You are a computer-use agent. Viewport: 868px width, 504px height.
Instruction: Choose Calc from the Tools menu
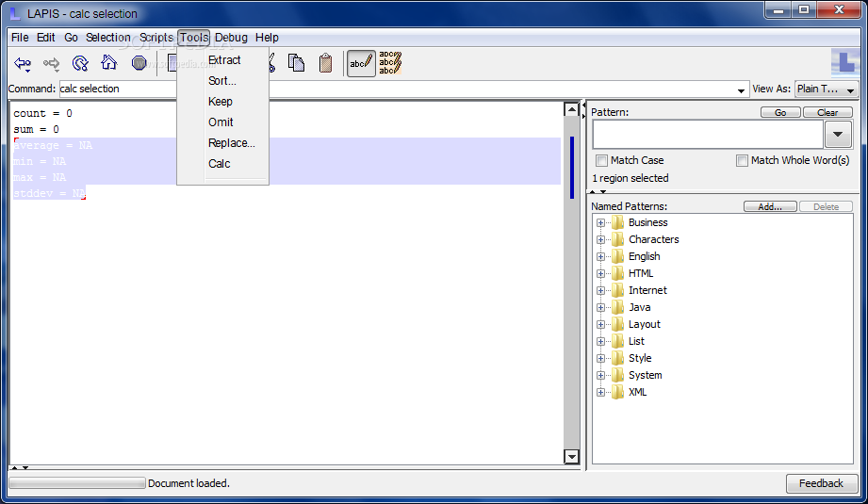pyautogui.click(x=220, y=164)
